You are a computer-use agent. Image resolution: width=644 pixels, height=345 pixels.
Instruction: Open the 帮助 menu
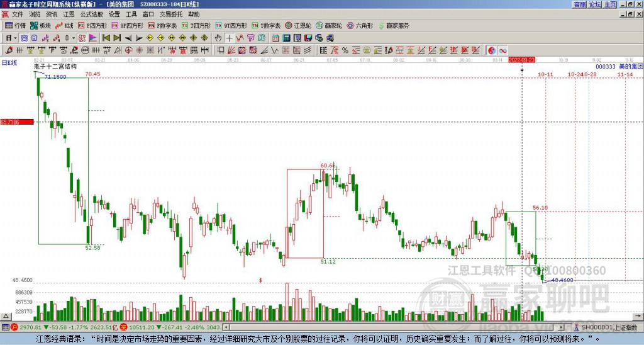point(194,14)
